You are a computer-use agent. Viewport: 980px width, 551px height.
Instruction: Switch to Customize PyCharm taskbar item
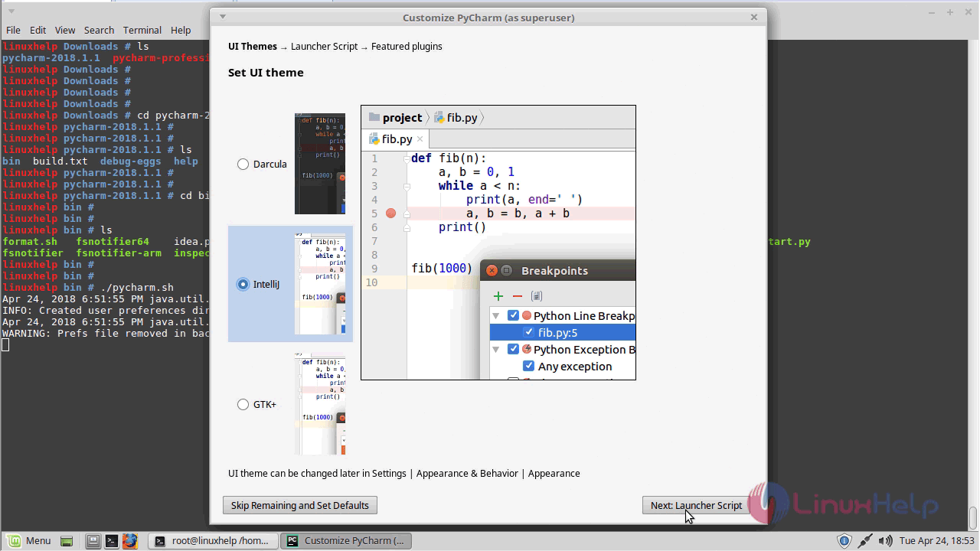pos(346,540)
